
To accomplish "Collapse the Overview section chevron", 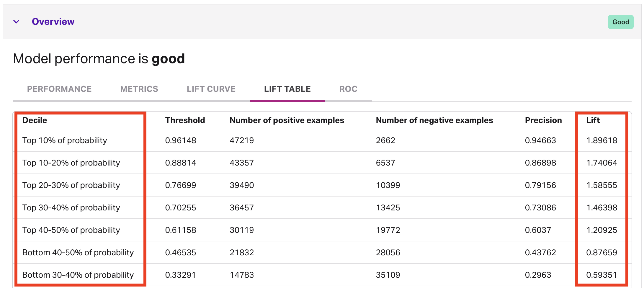I will 16,22.
